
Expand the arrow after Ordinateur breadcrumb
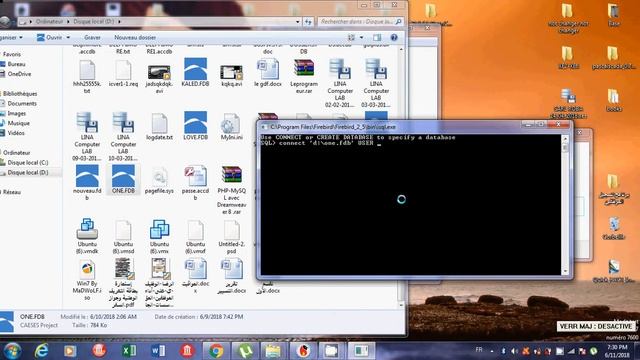coord(68,22)
